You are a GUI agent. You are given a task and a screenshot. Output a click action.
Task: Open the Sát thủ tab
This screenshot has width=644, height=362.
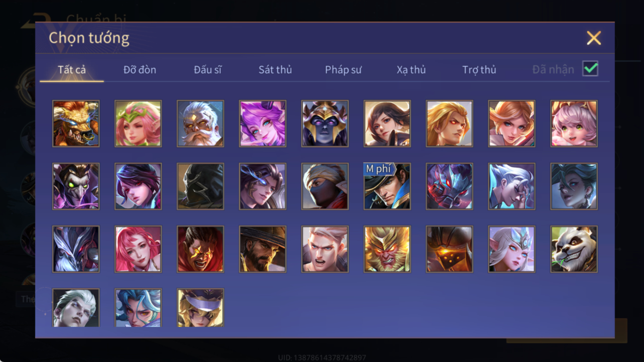(275, 70)
